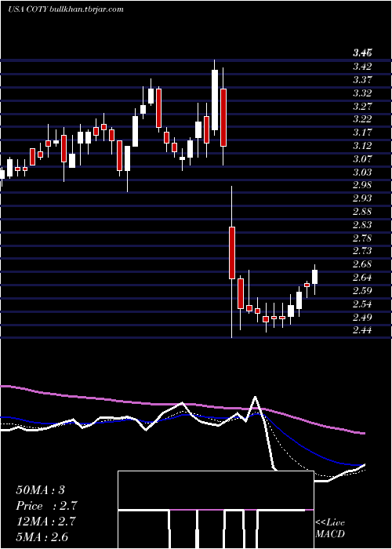Select the 3.12 price axis label

[362, 146]
